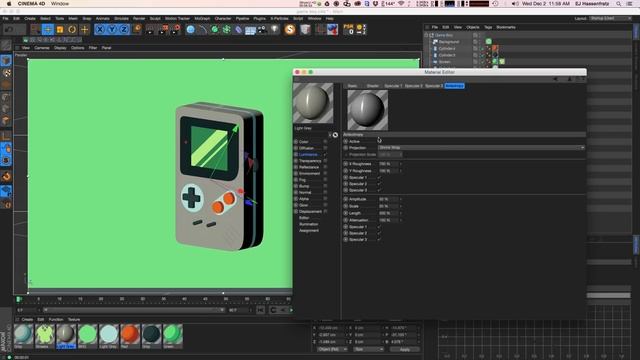Click the green Array modeling icon
640x360 pixels.
point(227,29)
